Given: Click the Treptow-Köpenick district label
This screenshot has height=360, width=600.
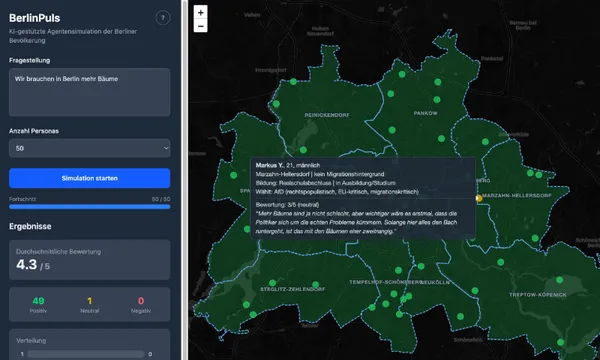Looking at the screenshot, I should 538,295.
